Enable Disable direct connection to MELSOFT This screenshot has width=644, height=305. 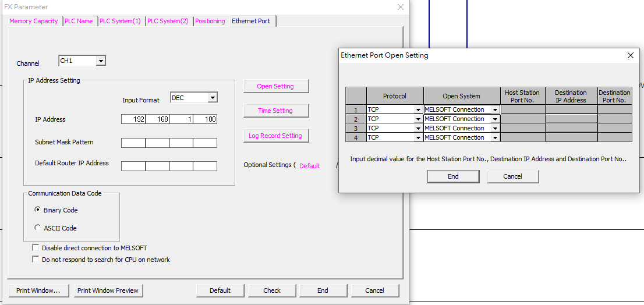click(x=36, y=248)
